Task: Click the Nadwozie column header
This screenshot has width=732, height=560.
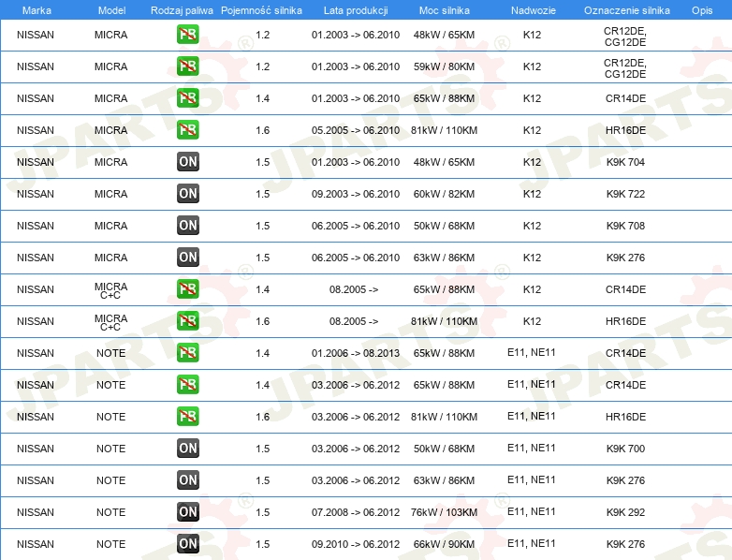Action: click(534, 10)
